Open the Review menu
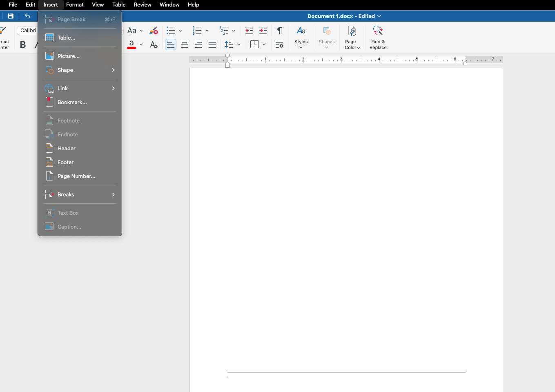Screen dimensions: 555x392 142,4
